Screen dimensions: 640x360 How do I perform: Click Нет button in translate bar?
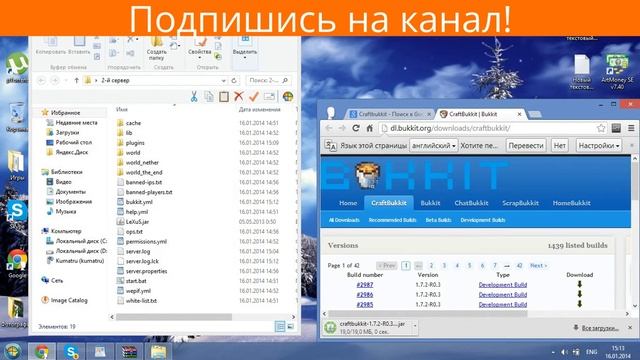pos(560,145)
